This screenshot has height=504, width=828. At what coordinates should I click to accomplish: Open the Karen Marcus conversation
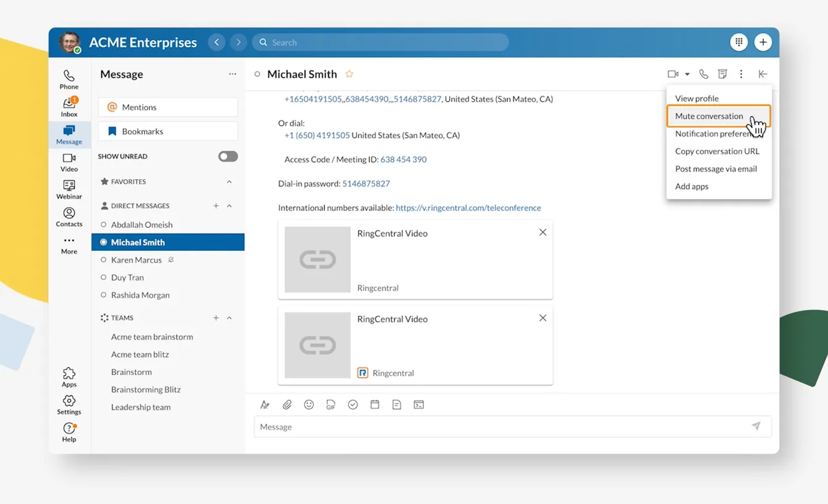(136, 260)
